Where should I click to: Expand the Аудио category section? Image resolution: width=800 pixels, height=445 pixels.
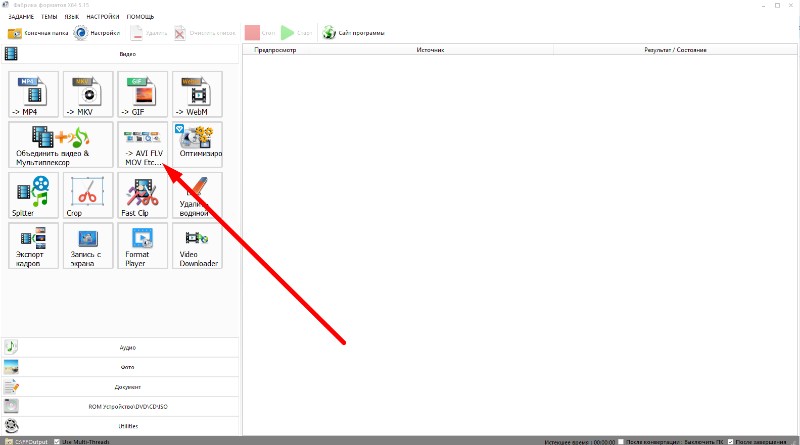tap(120, 347)
